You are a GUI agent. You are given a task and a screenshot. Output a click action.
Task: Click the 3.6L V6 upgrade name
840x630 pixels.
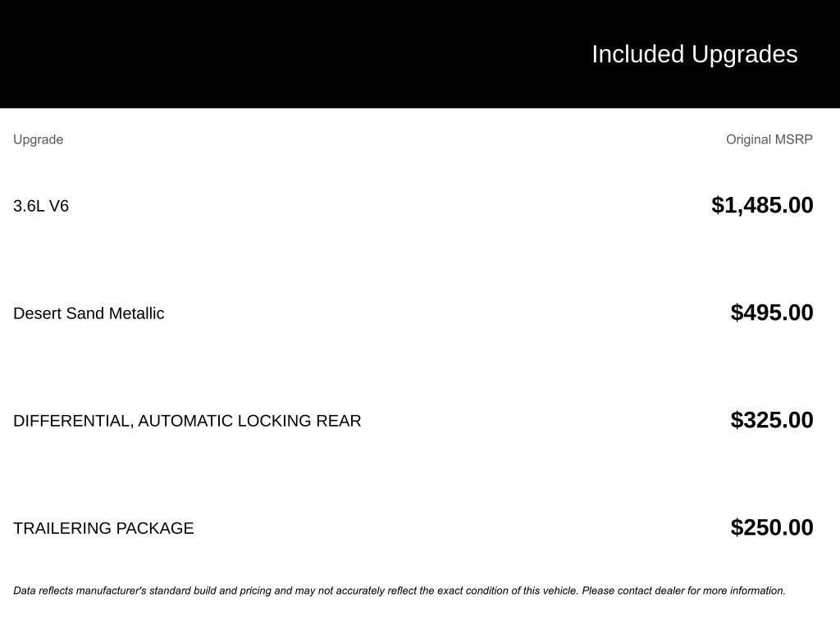41,206
